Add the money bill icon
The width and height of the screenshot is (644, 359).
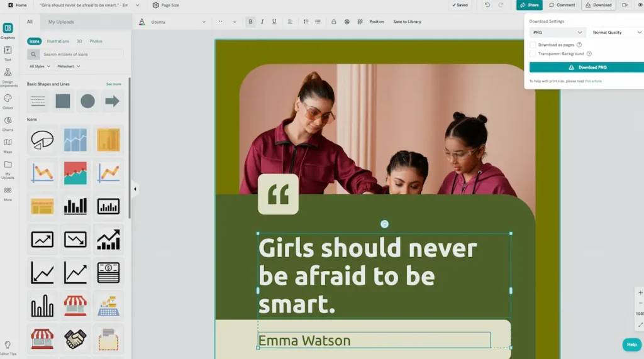[108, 272]
